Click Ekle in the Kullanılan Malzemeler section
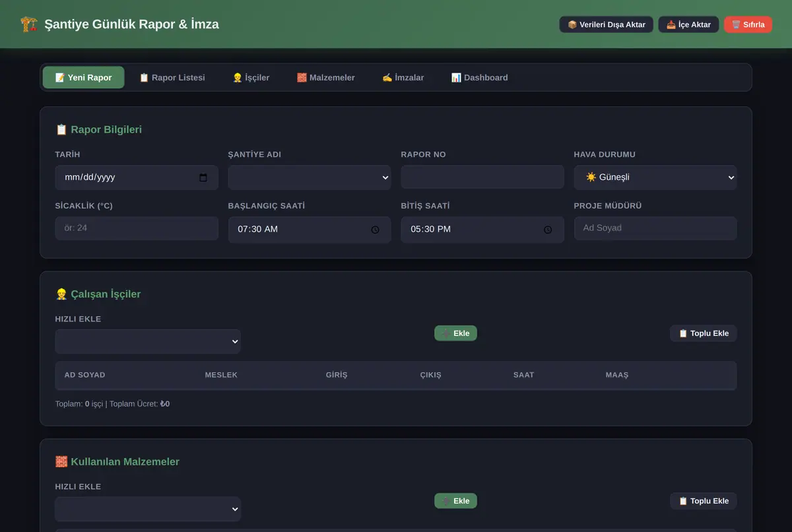Image resolution: width=792 pixels, height=532 pixels. (x=455, y=501)
